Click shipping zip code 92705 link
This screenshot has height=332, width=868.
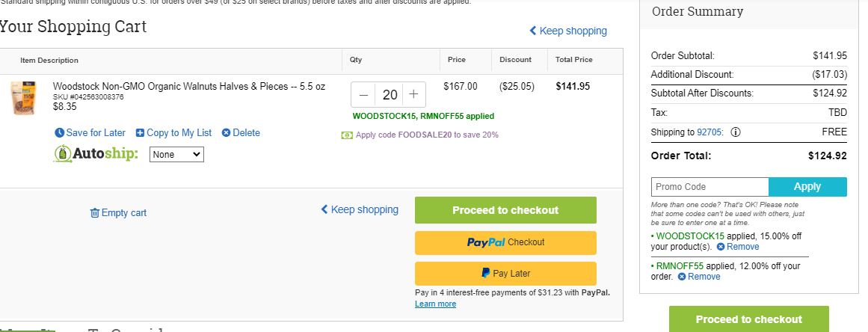710,132
